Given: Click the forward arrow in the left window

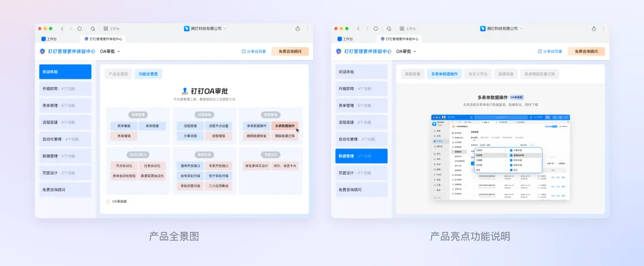Looking at the screenshot, I should pos(70,29).
